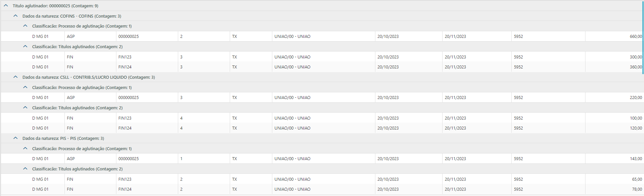Click the vertical scrollbar on right edge
The width and height of the screenshot is (644, 196).
pyautogui.click(x=643, y=37)
